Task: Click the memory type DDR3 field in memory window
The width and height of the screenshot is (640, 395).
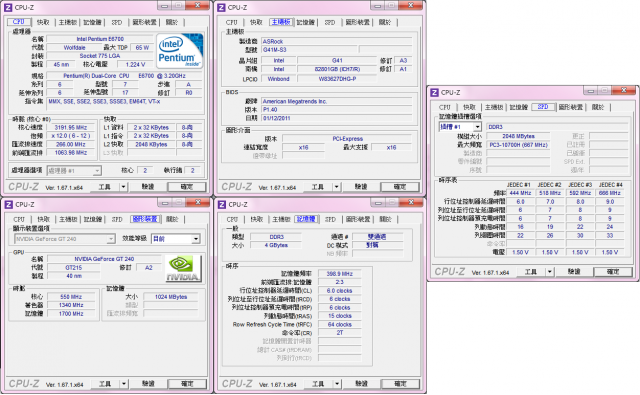Action: coord(276,237)
